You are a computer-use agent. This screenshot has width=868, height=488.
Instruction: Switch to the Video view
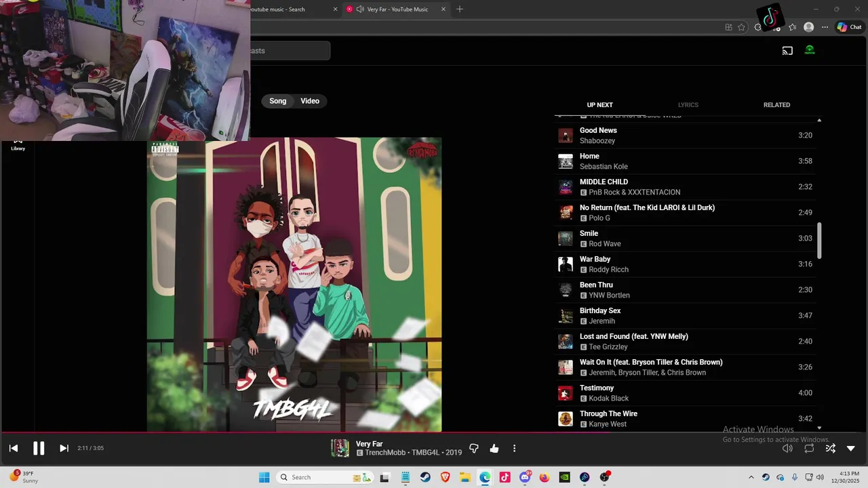coord(310,101)
